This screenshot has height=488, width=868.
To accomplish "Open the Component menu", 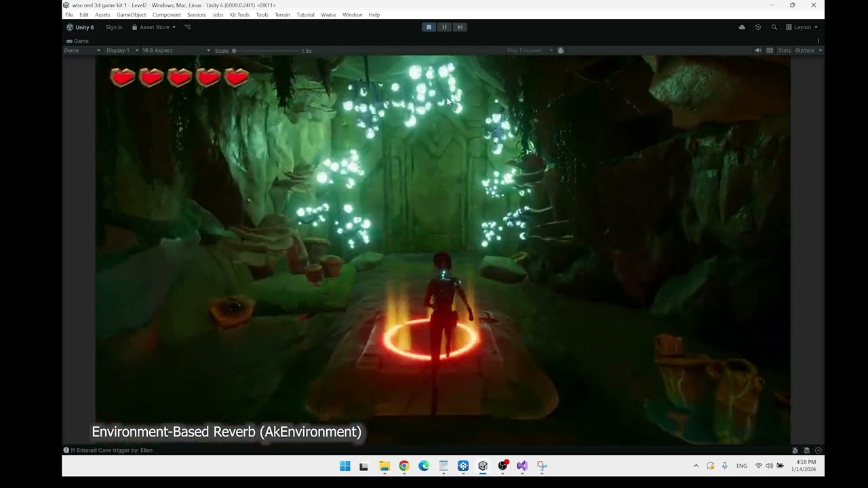I will click(x=167, y=15).
